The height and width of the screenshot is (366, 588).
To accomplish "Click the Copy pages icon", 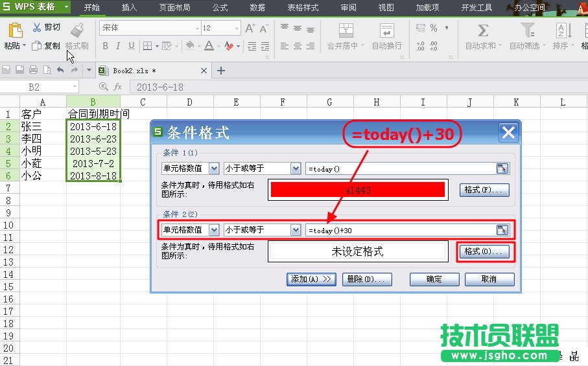I will click(x=36, y=46).
